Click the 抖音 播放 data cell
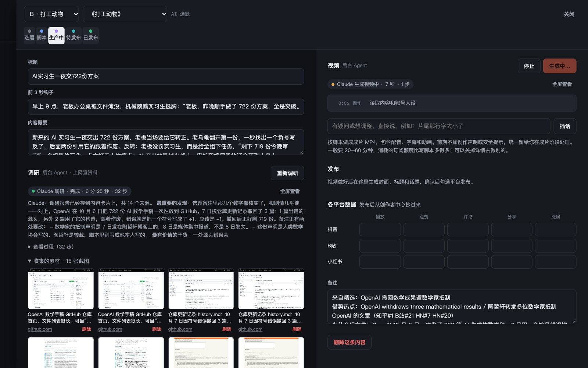Screen dimensions: 588x368 click(x=380, y=230)
